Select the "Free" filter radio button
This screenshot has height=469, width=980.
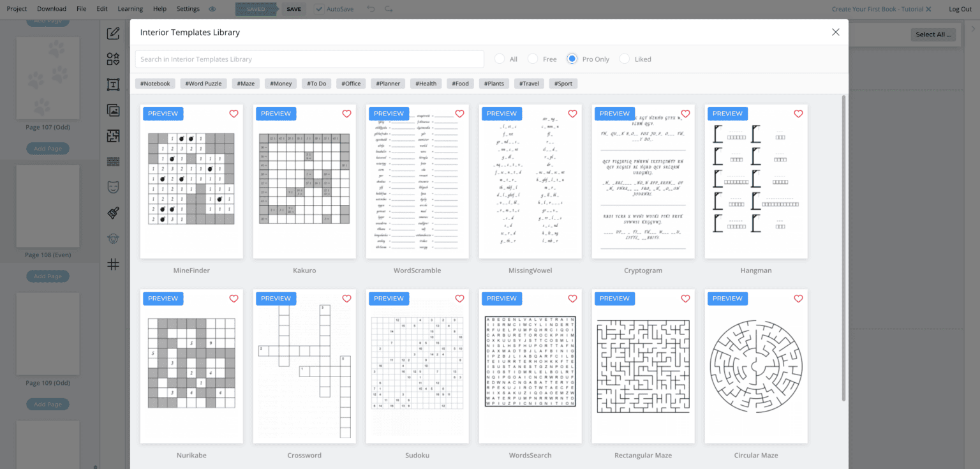click(533, 59)
